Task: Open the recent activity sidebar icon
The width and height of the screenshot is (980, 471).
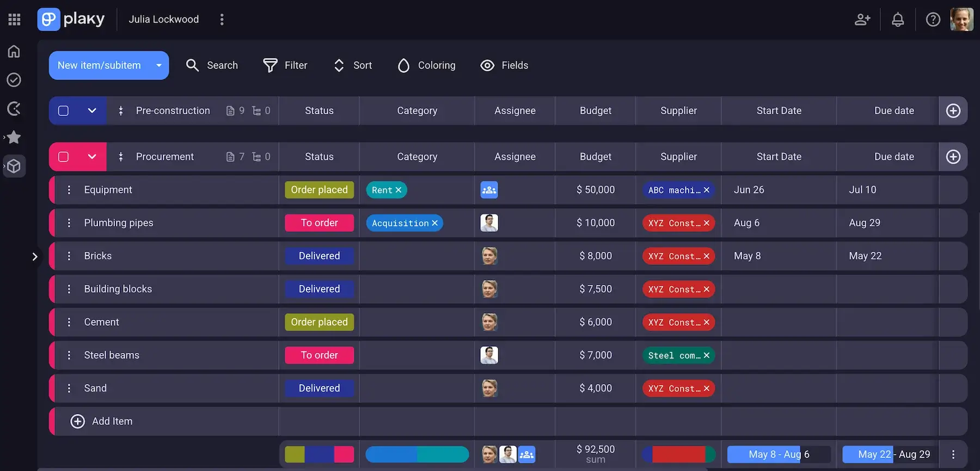Action: [x=14, y=109]
